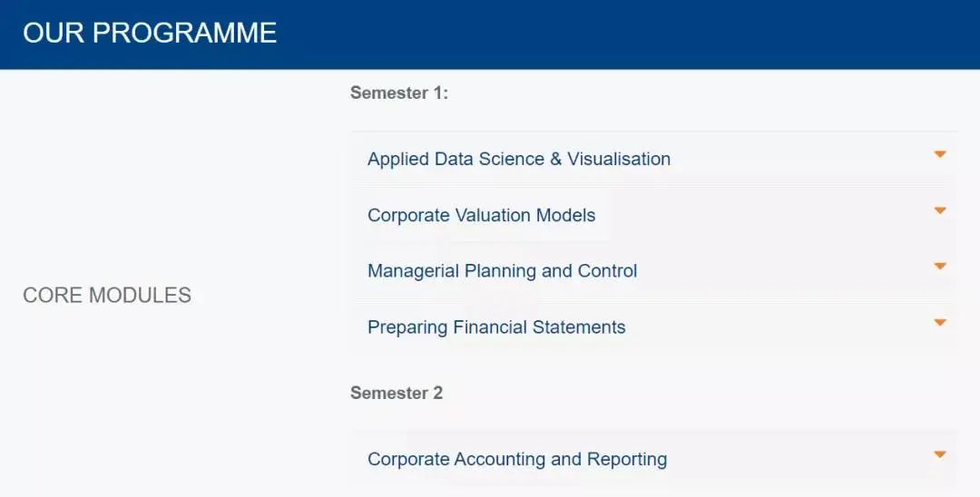This screenshot has width=980, height=497.
Task: Click the orange arrow beside Corporate Accounting and Reporting
Action: [940, 455]
